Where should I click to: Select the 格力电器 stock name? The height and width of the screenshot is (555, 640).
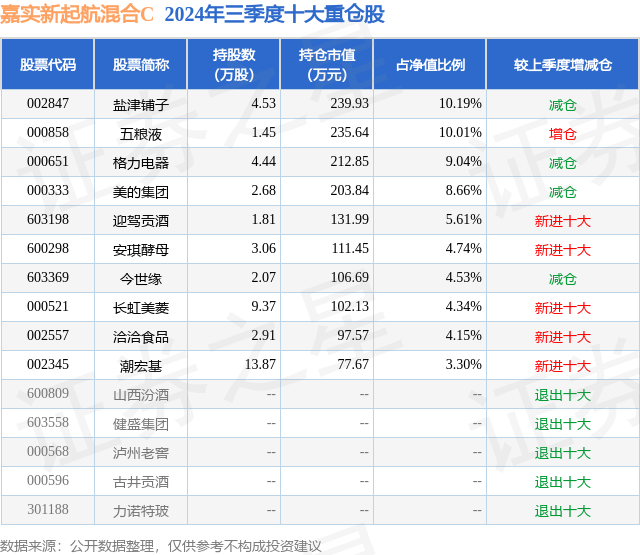click(x=141, y=162)
